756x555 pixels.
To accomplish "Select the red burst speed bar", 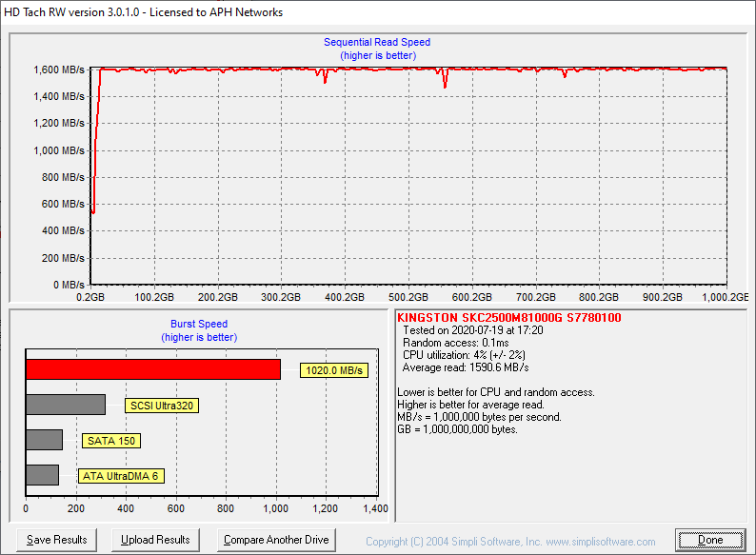I will click(x=152, y=369).
